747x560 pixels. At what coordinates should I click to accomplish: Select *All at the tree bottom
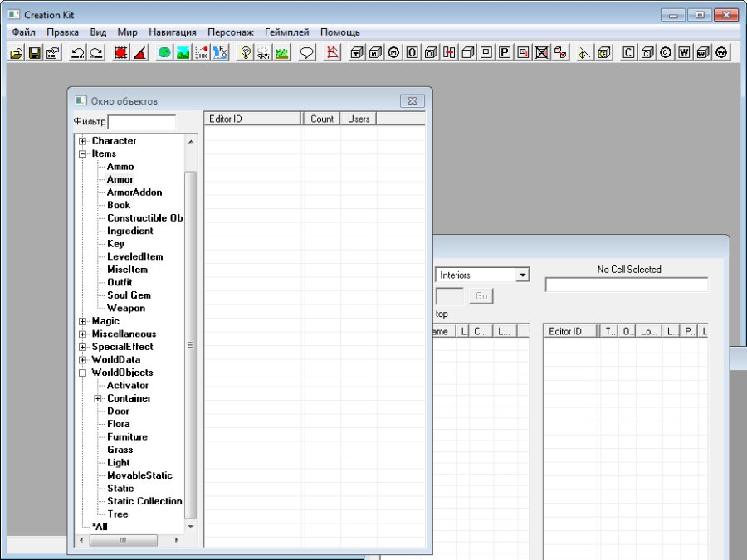pos(100,527)
